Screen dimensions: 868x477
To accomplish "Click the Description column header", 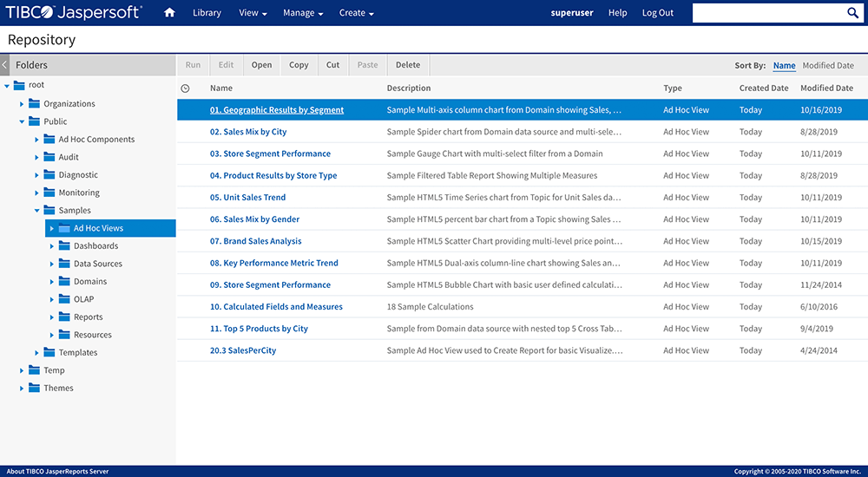I will [409, 88].
